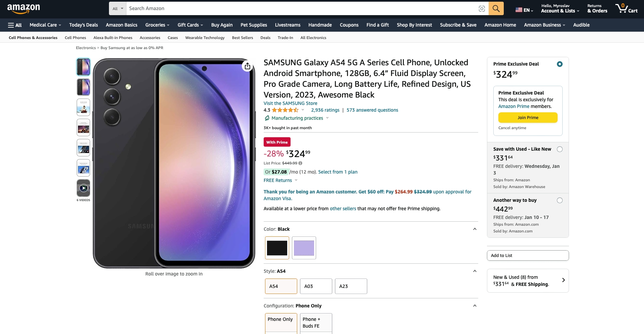
Task: Click the Join Prime button
Action: (528, 117)
